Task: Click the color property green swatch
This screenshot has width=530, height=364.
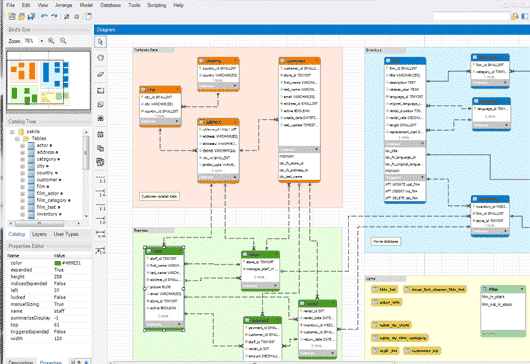Action: pos(57,263)
